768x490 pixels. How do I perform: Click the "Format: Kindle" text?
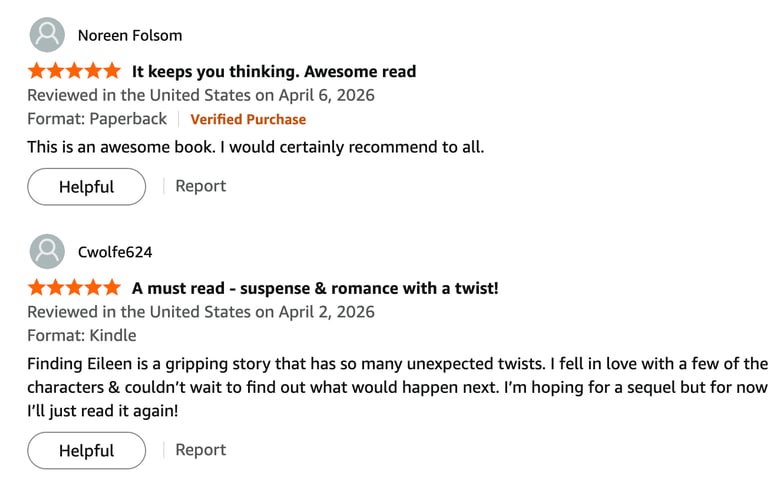point(82,335)
